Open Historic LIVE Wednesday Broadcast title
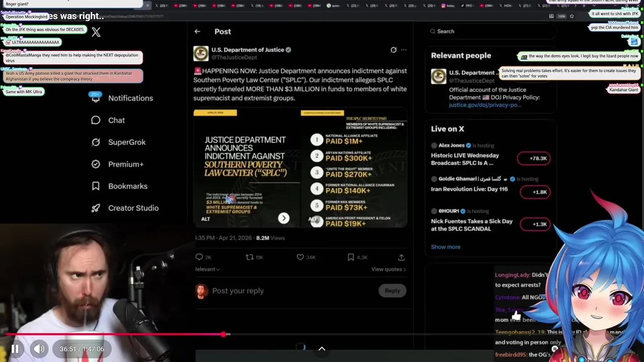 [465, 159]
